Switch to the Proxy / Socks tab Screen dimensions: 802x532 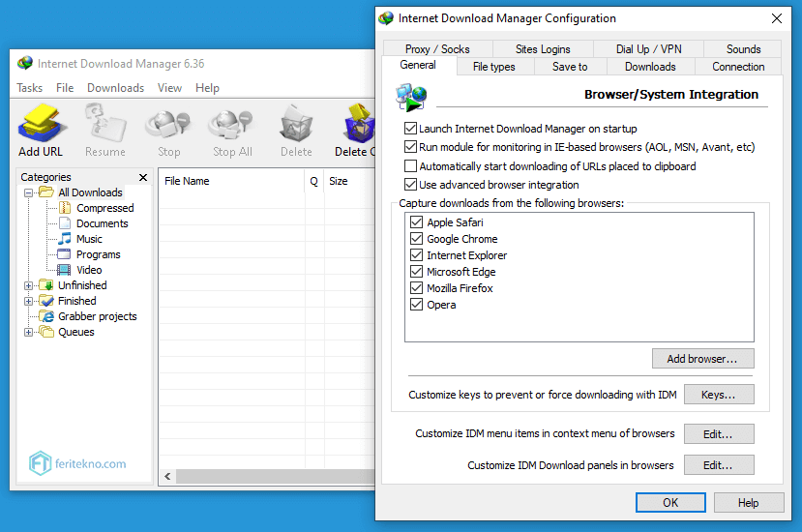[437, 49]
